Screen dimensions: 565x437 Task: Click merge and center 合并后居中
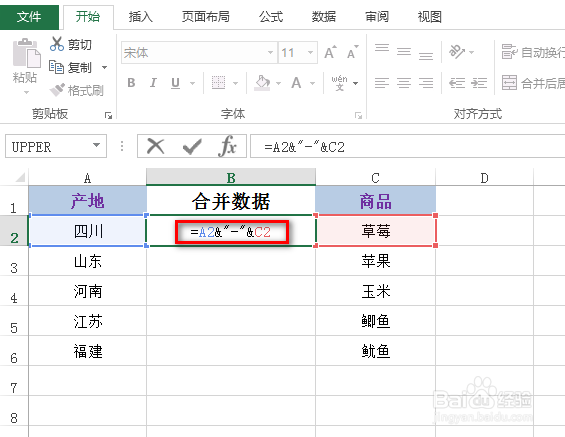(533, 83)
